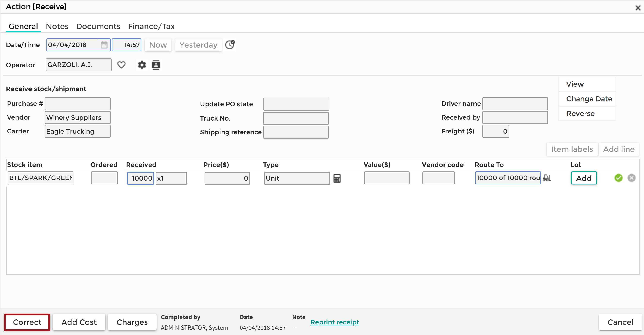Switch to the Notes tab
This screenshot has height=335, width=644.
pos(57,26)
